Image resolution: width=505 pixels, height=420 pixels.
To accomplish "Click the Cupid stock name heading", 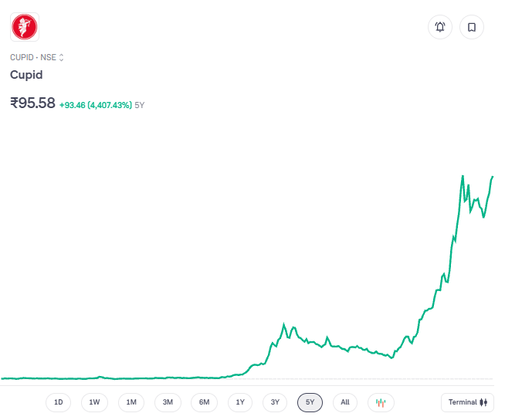I will pyautogui.click(x=26, y=75).
